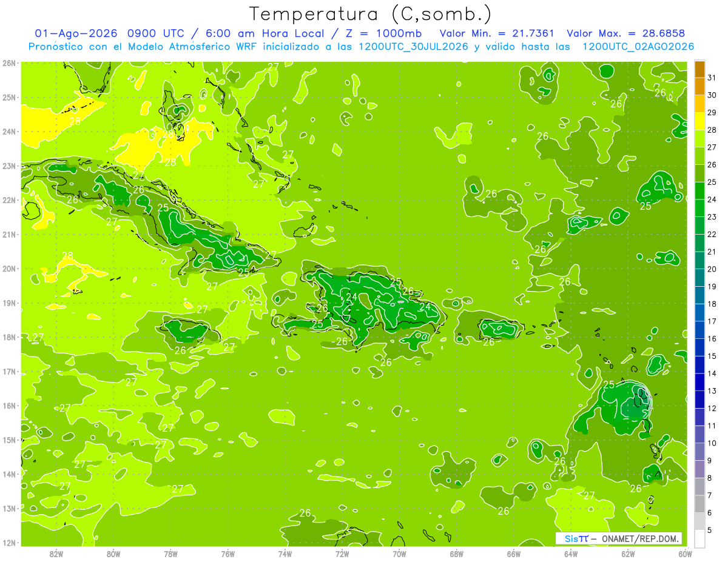Click the "70W" longitude axis label
Viewport: 728px width, 562px height.
click(x=399, y=554)
